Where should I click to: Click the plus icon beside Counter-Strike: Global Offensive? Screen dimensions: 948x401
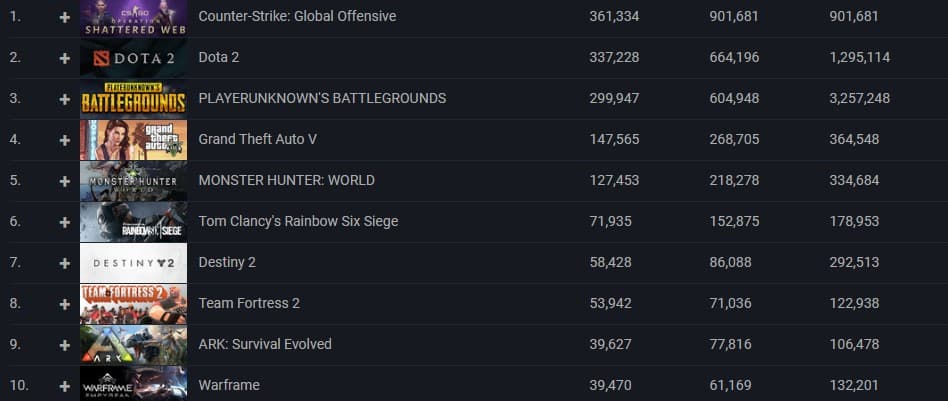65,17
